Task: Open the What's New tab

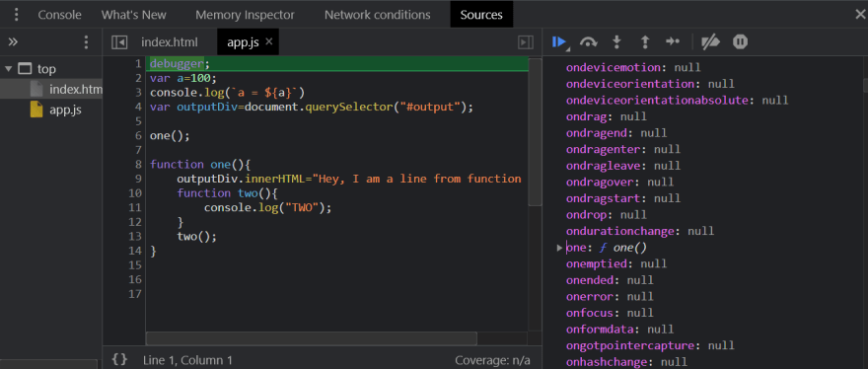Action: tap(134, 15)
